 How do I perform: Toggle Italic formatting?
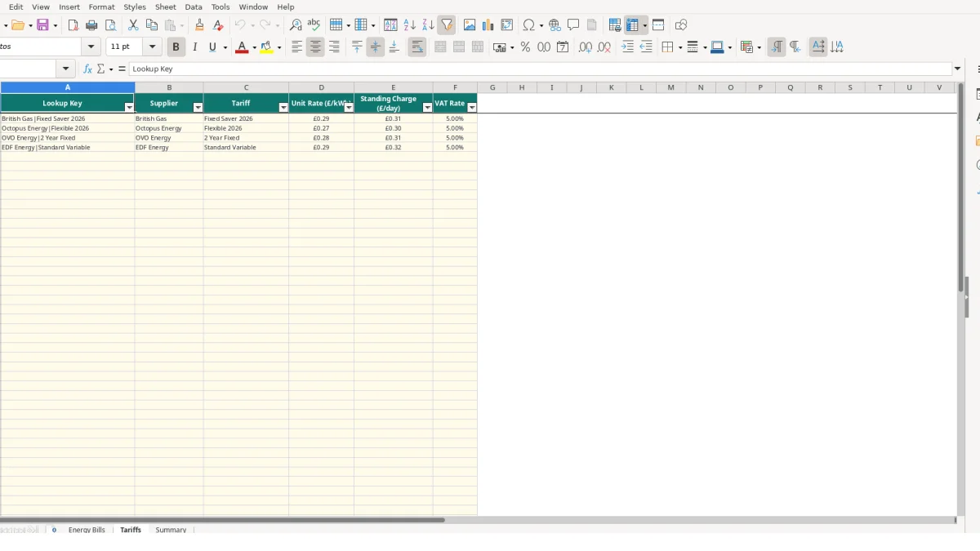194,47
